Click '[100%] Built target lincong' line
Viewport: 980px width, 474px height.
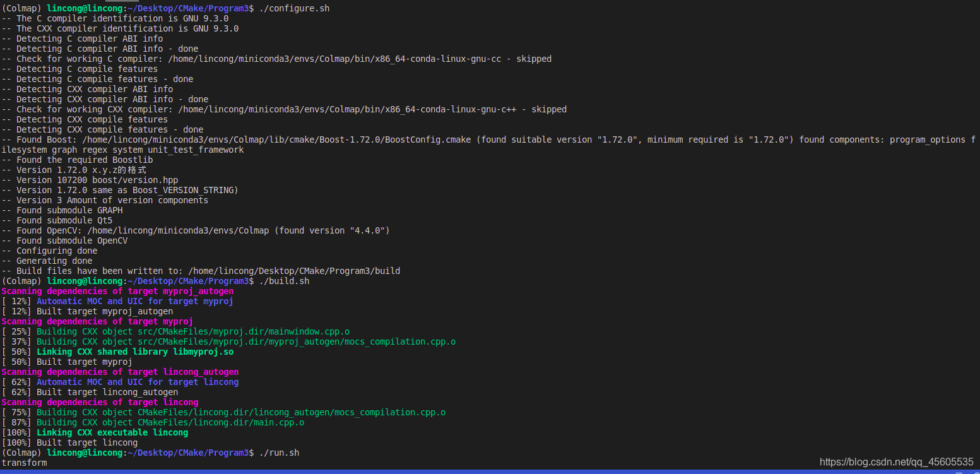[69, 442]
